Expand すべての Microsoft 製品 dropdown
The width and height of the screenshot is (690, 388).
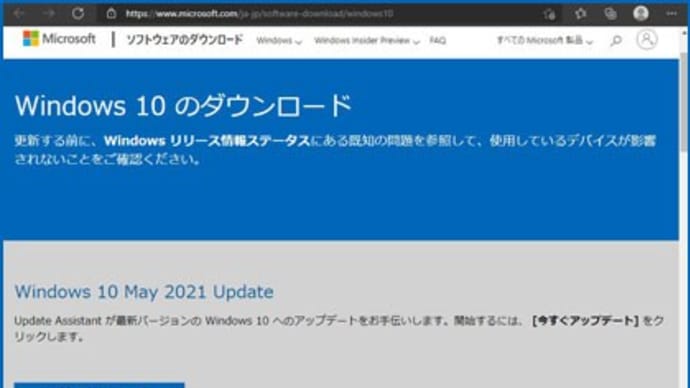[544, 40]
